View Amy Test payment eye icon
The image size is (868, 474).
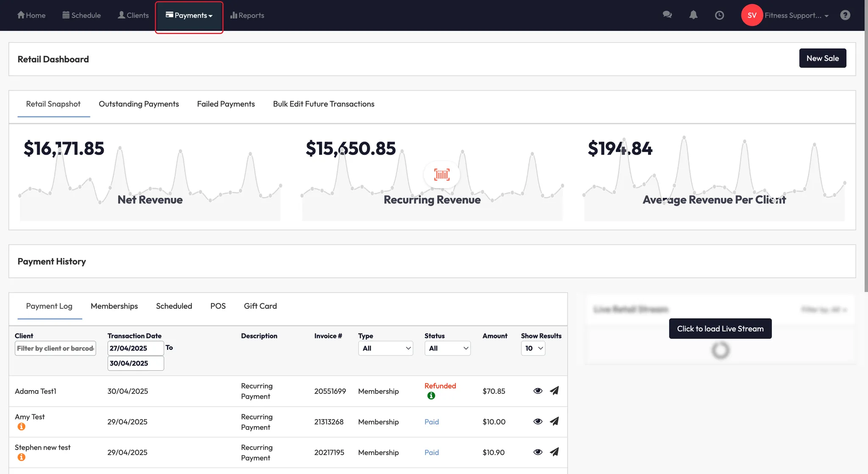tap(538, 421)
